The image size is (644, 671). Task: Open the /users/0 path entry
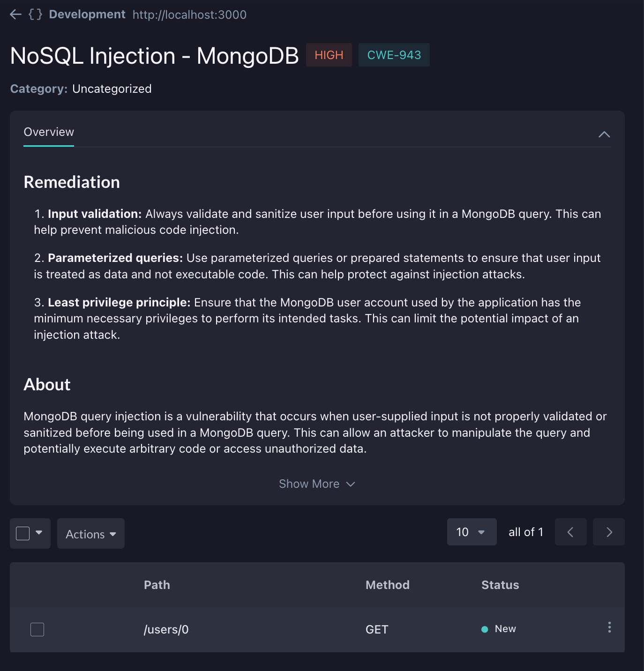pos(166,629)
